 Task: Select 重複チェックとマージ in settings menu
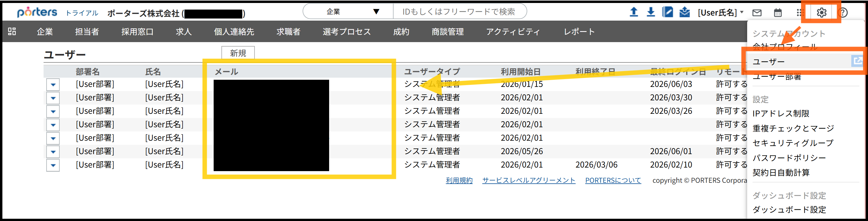(x=793, y=128)
